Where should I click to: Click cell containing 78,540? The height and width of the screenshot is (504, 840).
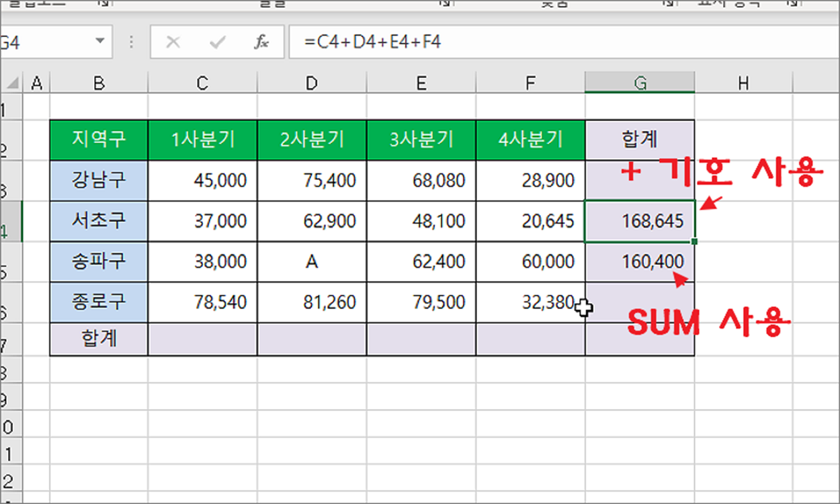[x=202, y=302]
